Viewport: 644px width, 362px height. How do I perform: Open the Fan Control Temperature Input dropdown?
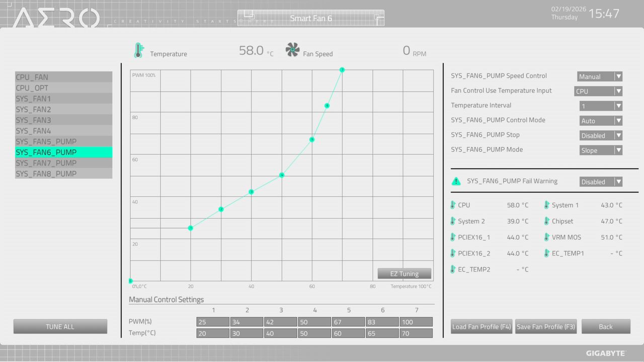tap(598, 91)
